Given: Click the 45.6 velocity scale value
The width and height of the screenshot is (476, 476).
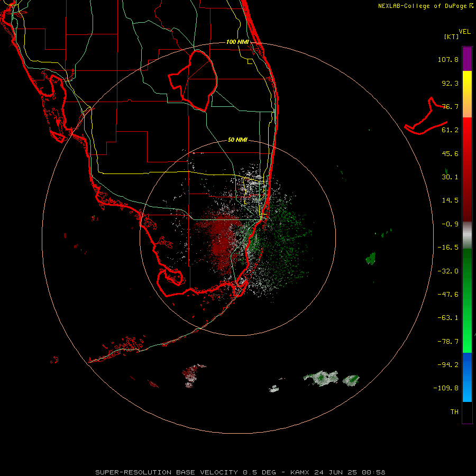Looking at the screenshot, I should (450, 153).
